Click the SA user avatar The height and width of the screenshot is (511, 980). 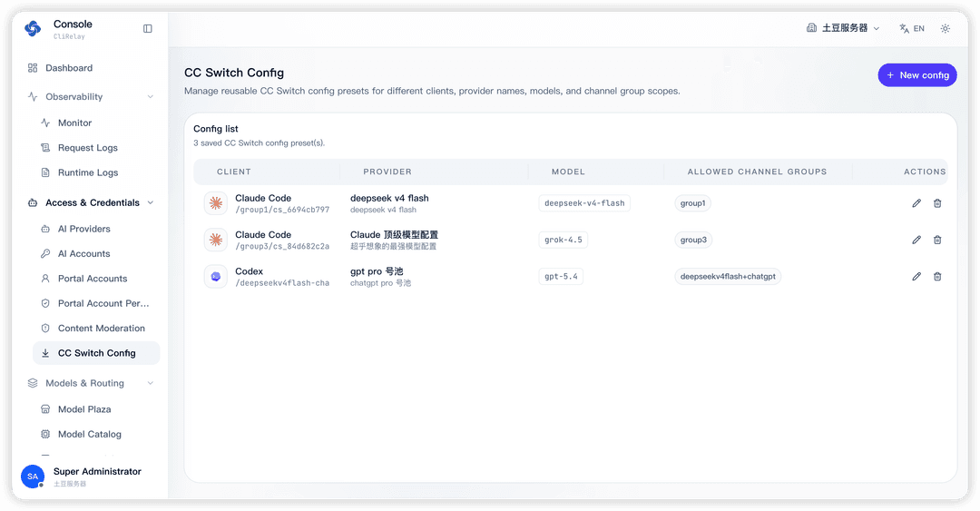[x=33, y=477]
